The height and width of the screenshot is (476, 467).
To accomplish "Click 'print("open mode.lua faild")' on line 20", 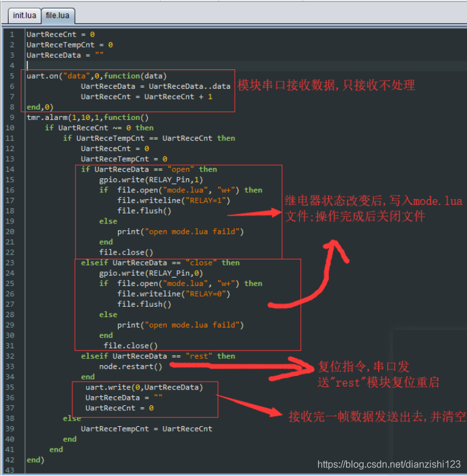I will pyautogui.click(x=181, y=232).
